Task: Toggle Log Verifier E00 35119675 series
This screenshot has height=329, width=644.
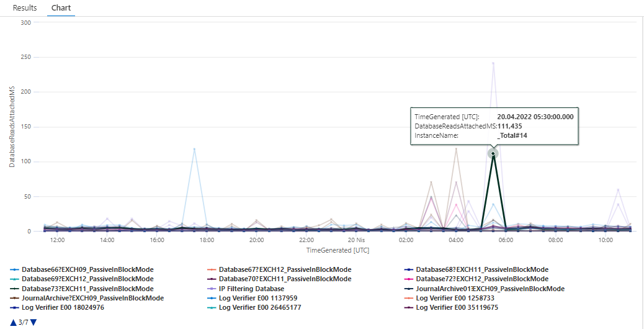Action: tap(452, 308)
